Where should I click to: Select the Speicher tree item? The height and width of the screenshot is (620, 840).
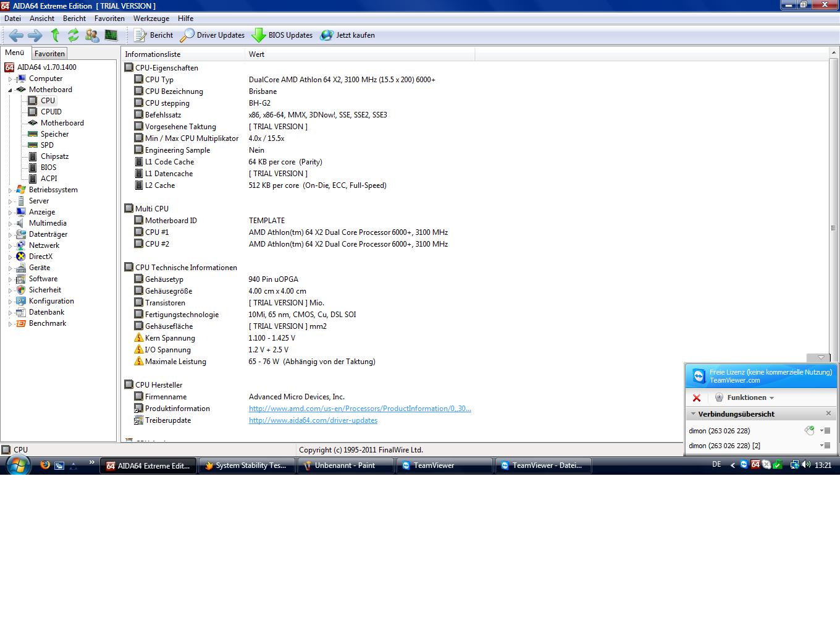pyautogui.click(x=55, y=134)
